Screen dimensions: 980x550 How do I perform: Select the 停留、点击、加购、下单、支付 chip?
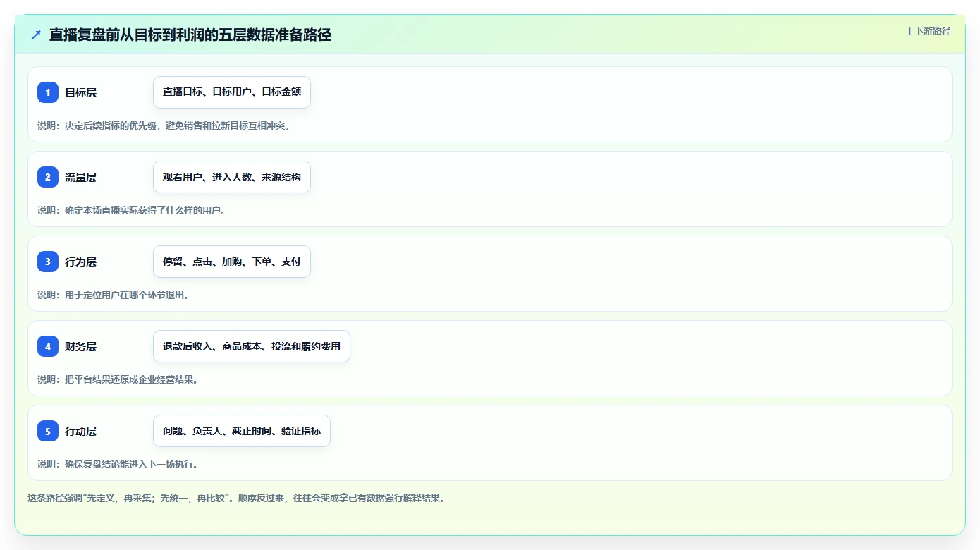pos(232,262)
